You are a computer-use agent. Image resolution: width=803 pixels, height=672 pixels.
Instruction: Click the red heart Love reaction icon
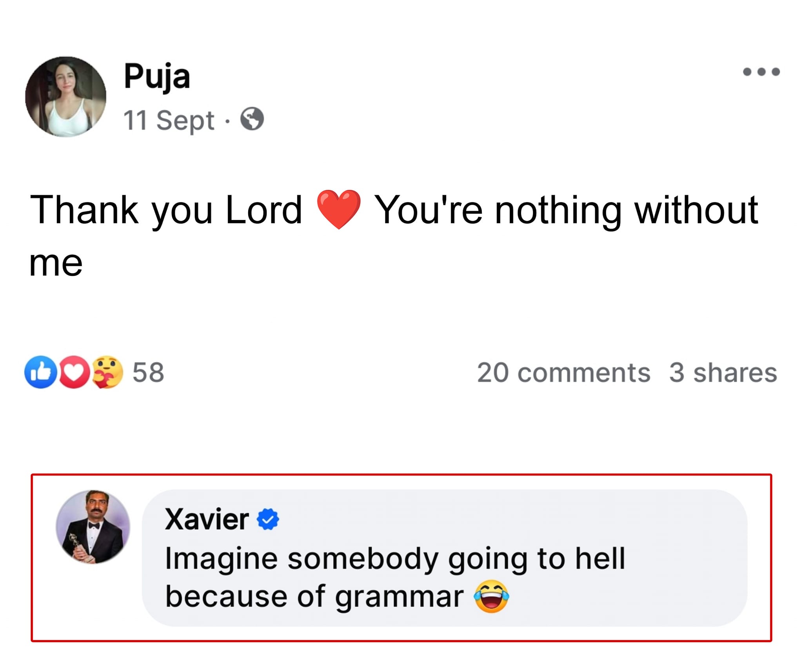pyautogui.click(x=74, y=372)
